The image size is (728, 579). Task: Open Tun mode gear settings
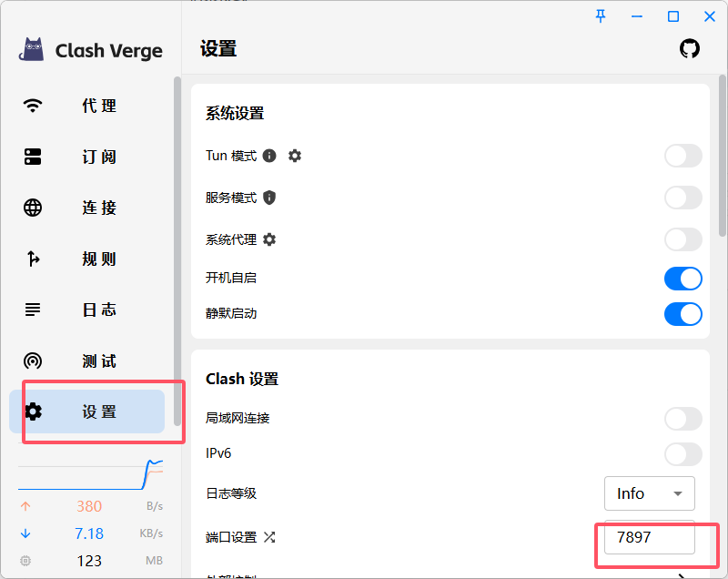pos(295,156)
